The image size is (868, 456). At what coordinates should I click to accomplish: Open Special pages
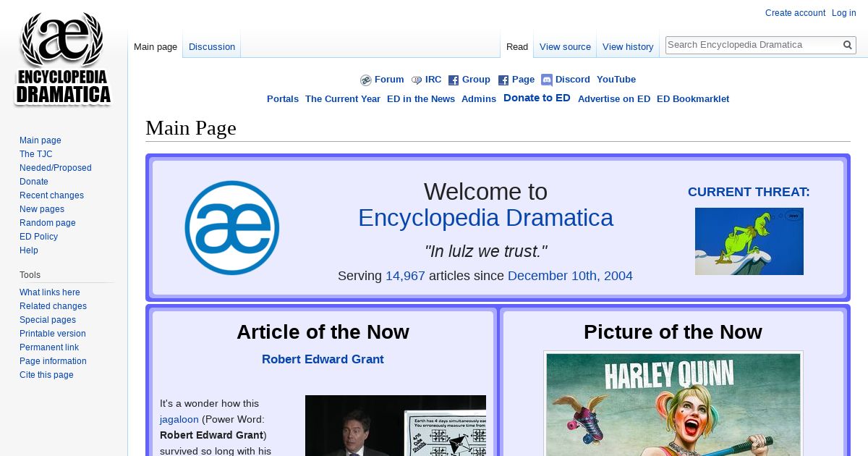coord(48,320)
